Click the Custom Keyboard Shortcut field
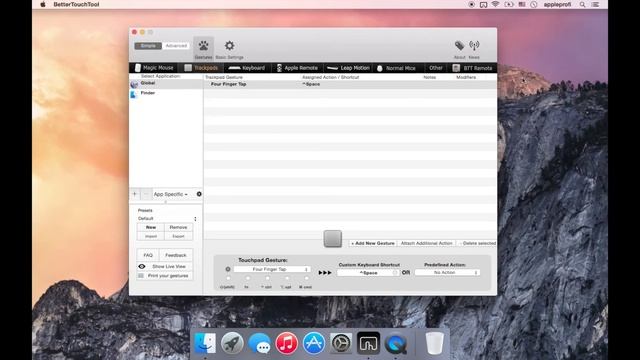The height and width of the screenshot is (360, 640). (368, 273)
